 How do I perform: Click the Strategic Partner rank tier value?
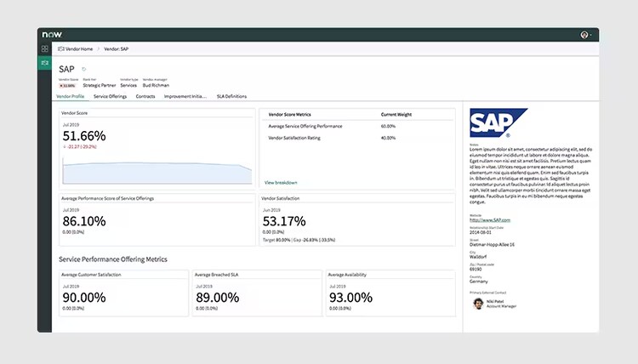click(x=100, y=85)
